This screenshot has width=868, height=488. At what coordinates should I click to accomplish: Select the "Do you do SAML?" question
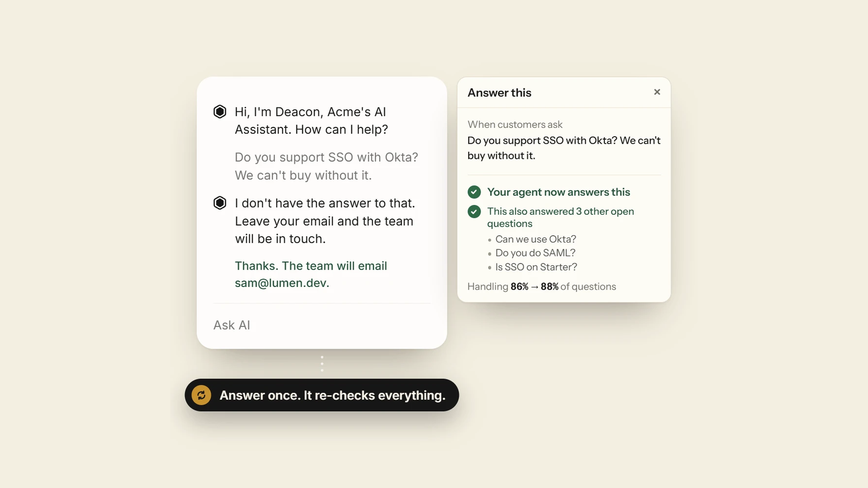pos(535,253)
